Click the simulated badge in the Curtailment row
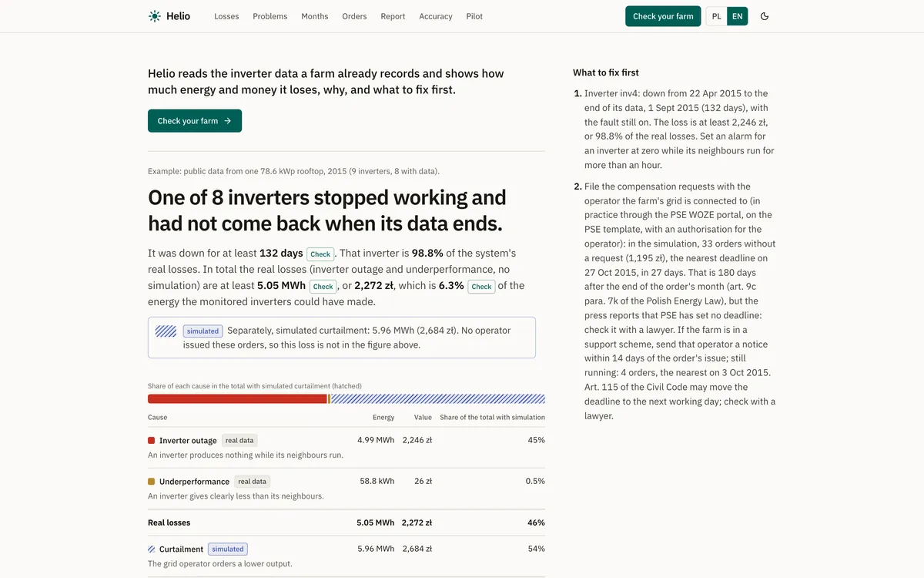 click(228, 549)
